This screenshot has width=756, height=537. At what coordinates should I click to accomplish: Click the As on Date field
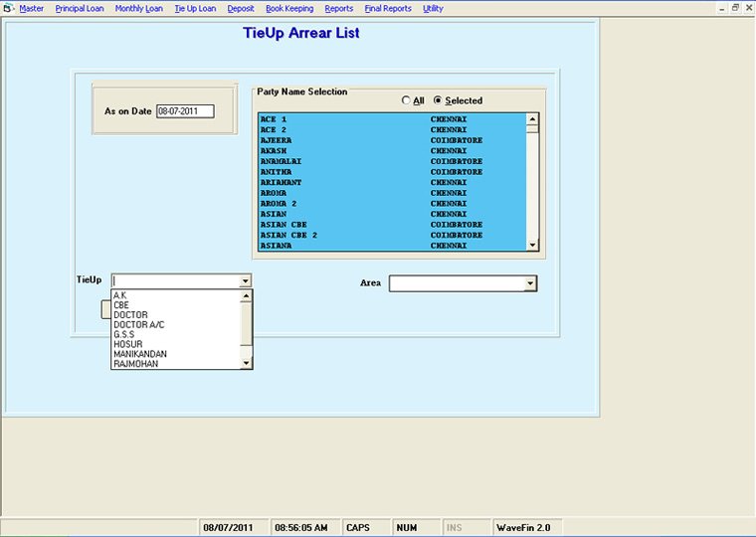point(185,111)
